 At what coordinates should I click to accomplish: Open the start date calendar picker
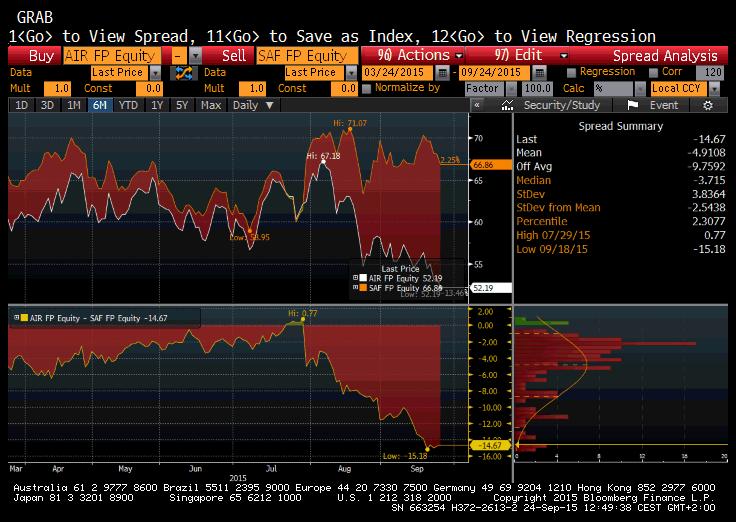(442, 72)
